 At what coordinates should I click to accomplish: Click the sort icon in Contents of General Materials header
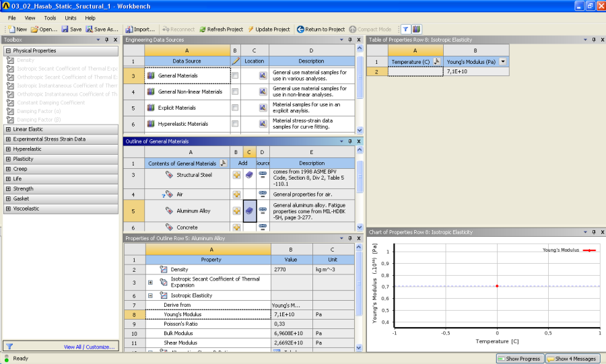tap(224, 163)
